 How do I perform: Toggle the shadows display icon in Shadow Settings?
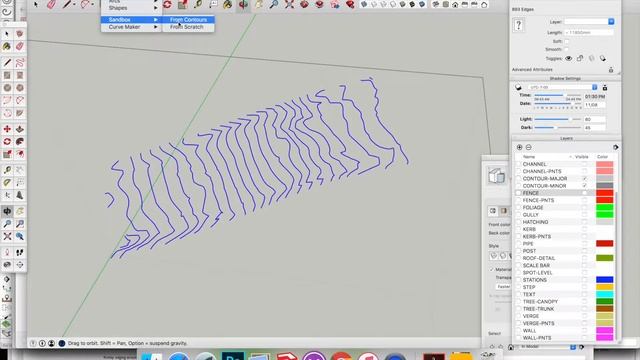pyautogui.click(x=518, y=87)
